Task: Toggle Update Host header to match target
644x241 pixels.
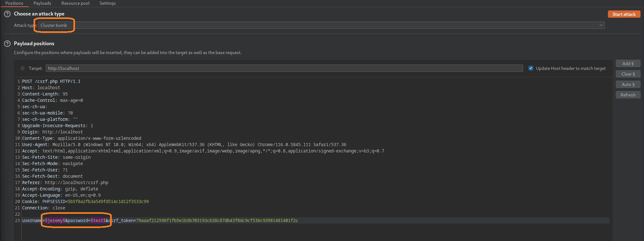Action: pyautogui.click(x=531, y=68)
